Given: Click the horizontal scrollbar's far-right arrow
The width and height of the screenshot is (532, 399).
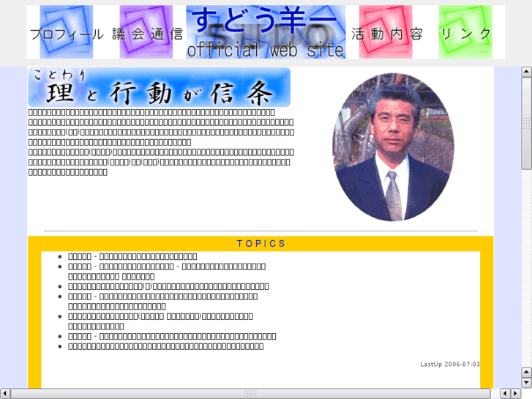Looking at the screenshot, I should (516, 393).
